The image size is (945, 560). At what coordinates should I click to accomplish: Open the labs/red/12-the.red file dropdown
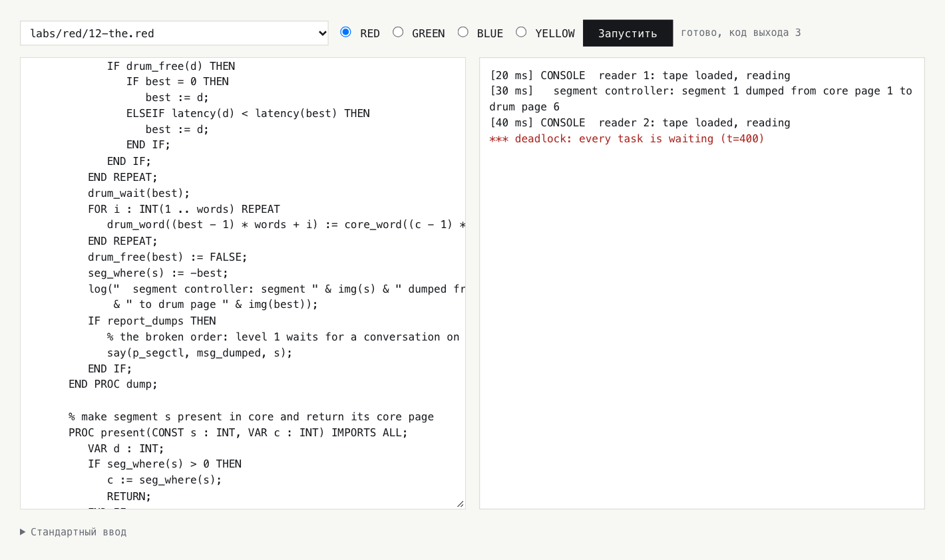click(174, 33)
